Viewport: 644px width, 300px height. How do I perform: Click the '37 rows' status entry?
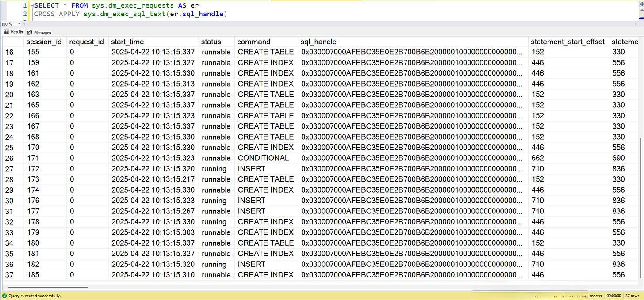632,296
